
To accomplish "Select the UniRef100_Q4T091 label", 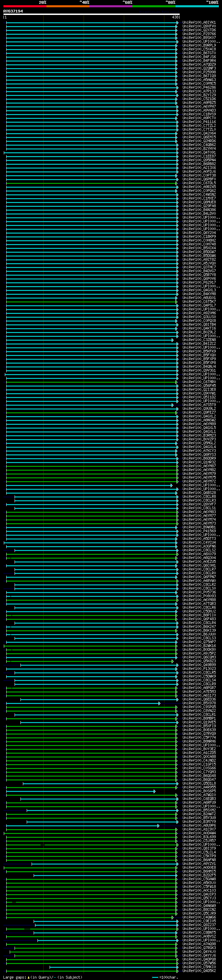I will coord(199,153).
